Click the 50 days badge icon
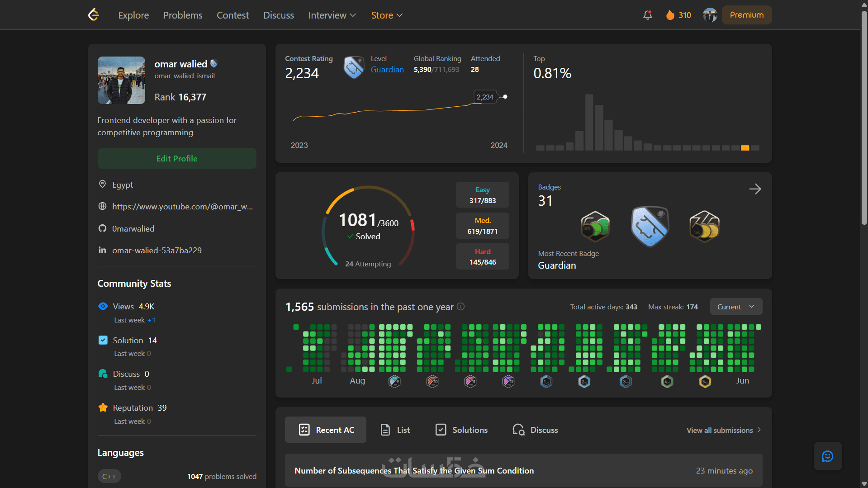Image resolution: width=868 pixels, height=488 pixels. (595, 227)
